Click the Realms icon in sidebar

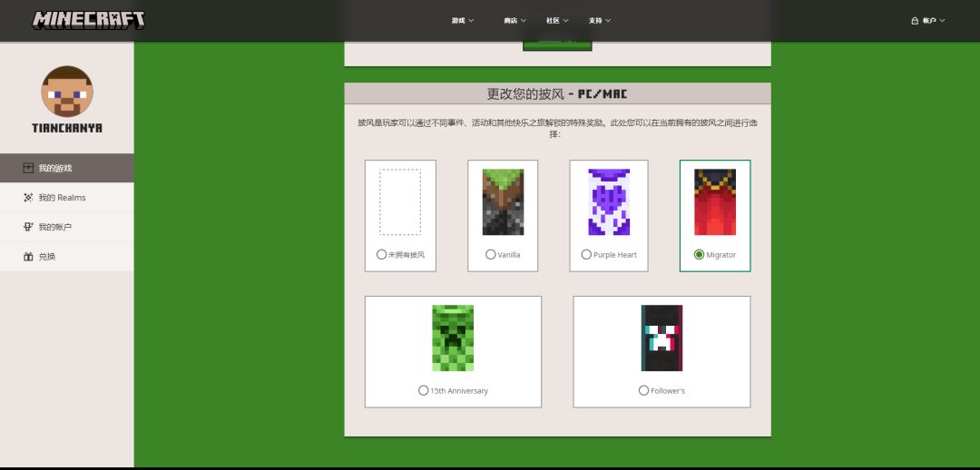pos(28,198)
